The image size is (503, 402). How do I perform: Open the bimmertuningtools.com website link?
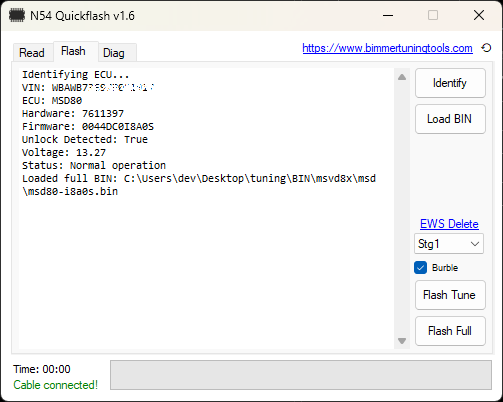point(387,48)
